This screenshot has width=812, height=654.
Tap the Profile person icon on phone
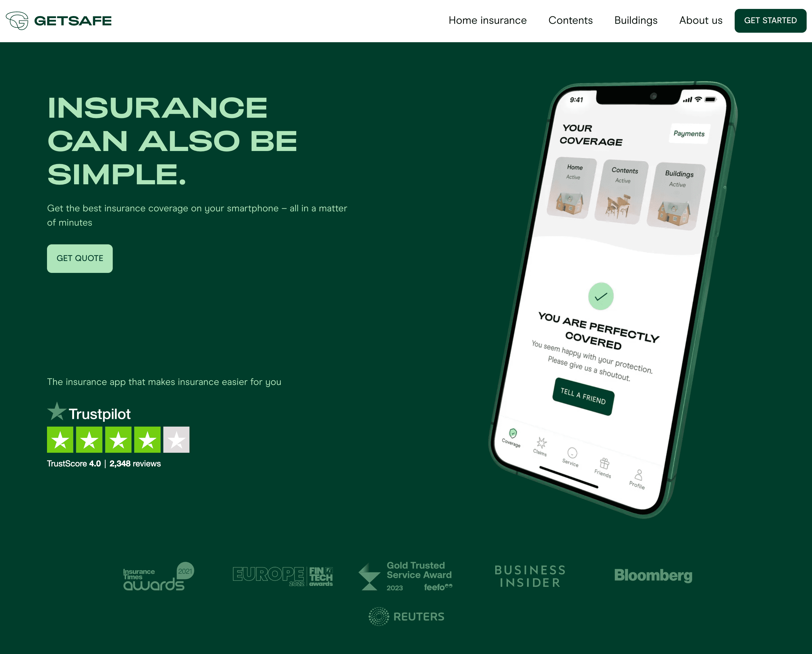[639, 475]
